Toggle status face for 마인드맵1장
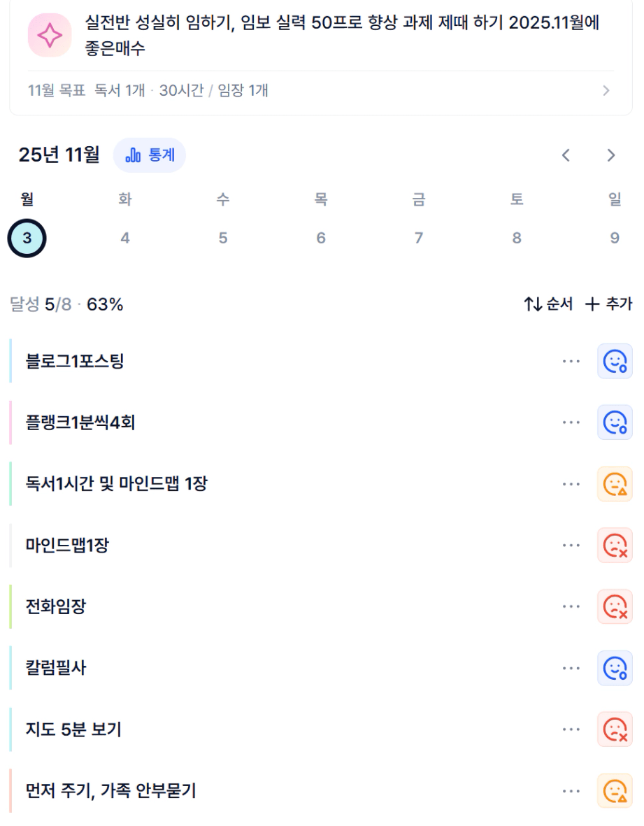 (615, 546)
